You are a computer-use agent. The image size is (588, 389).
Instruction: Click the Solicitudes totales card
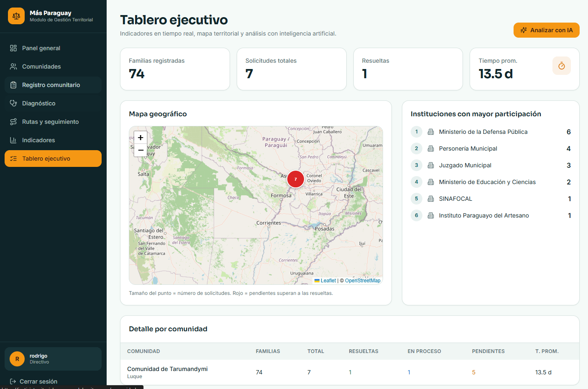[291, 69]
